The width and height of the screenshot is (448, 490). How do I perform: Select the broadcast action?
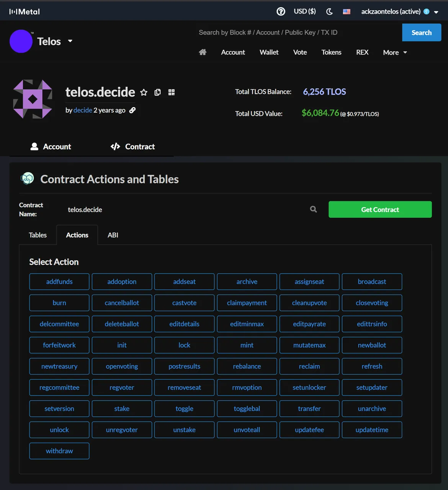372,282
